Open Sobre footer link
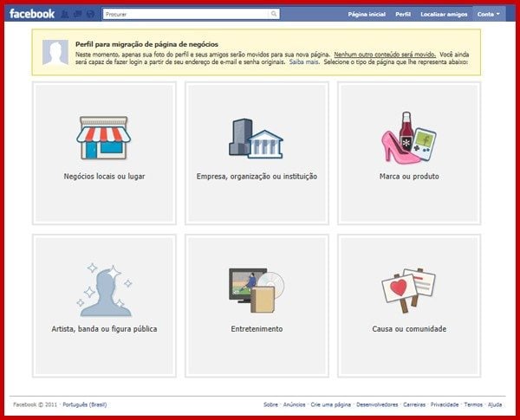 270,404
